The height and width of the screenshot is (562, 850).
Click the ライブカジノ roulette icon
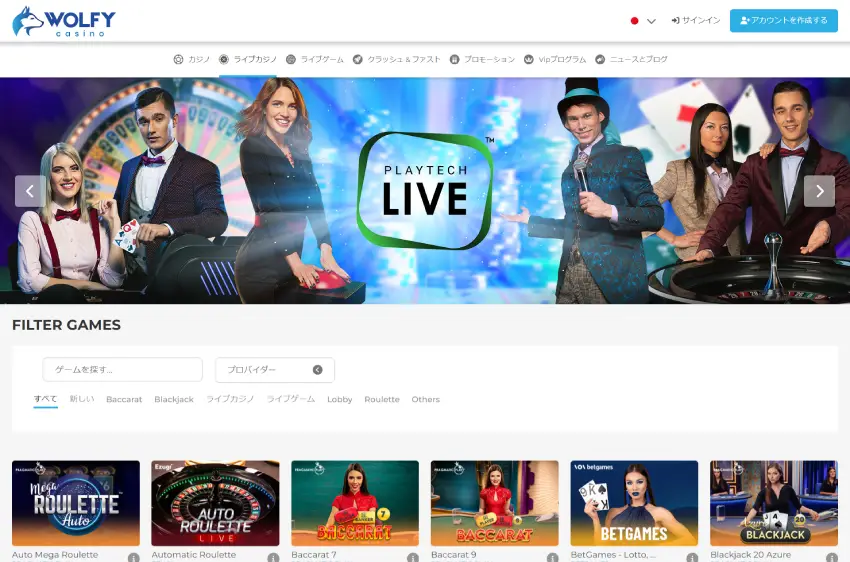coord(224,59)
